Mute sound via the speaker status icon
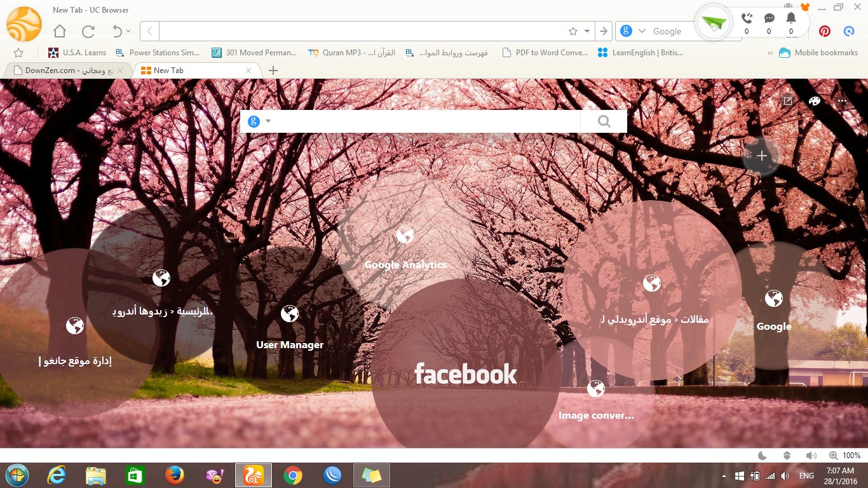 [x=810, y=456]
